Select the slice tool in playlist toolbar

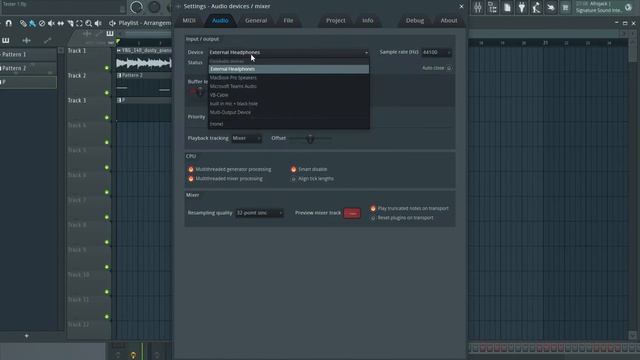(70, 23)
